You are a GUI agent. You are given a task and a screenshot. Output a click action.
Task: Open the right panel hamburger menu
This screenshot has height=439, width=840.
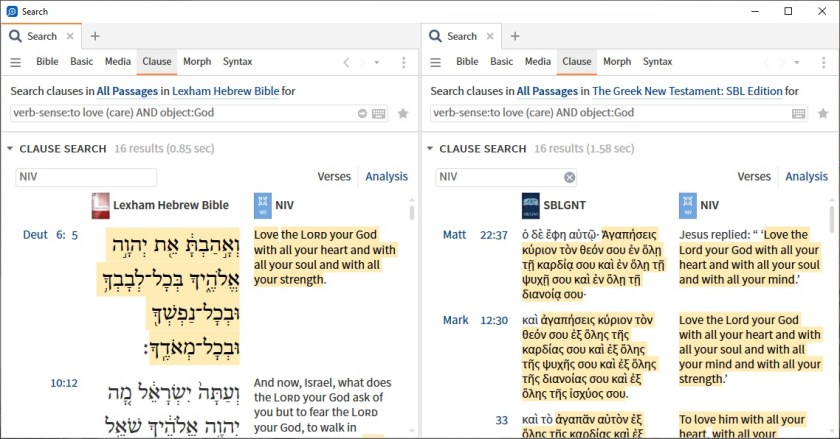click(436, 62)
